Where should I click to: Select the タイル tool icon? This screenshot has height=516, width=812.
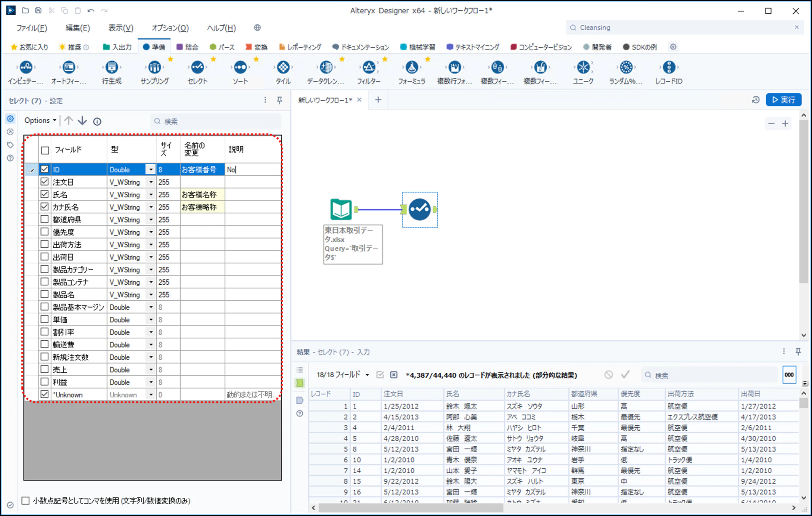(x=283, y=67)
